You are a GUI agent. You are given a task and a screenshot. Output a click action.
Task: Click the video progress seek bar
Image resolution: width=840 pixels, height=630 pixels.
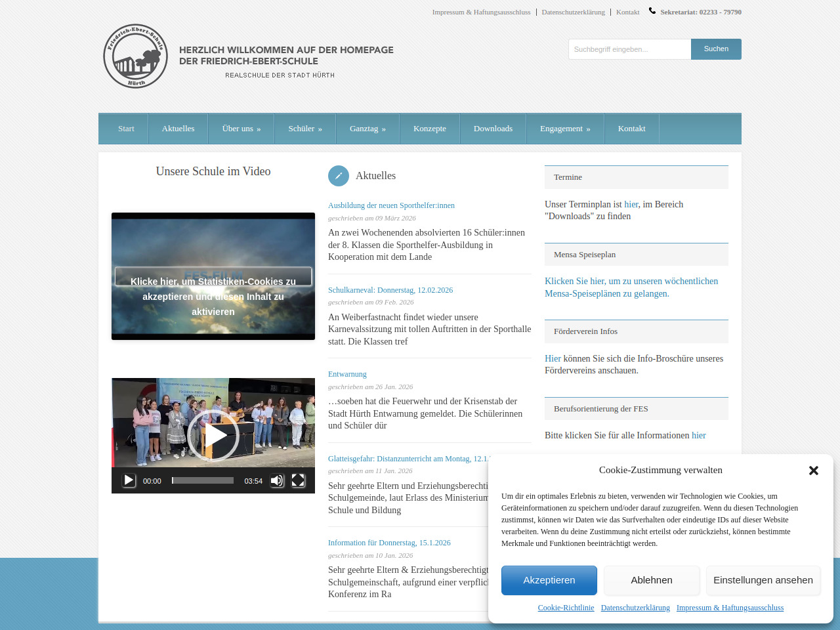[x=203, y=480]
